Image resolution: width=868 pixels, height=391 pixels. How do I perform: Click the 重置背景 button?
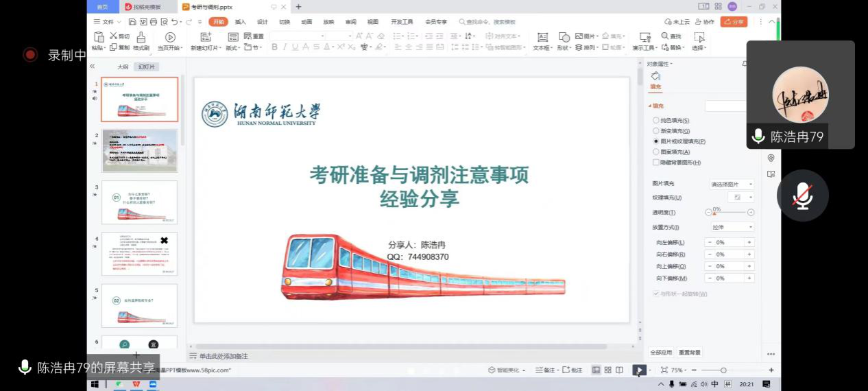(690, 353)
